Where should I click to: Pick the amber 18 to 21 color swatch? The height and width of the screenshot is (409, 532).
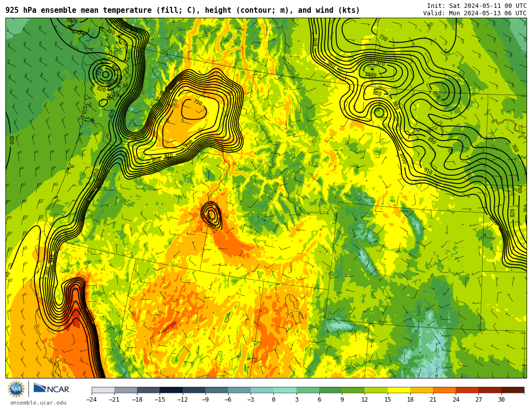421,390
